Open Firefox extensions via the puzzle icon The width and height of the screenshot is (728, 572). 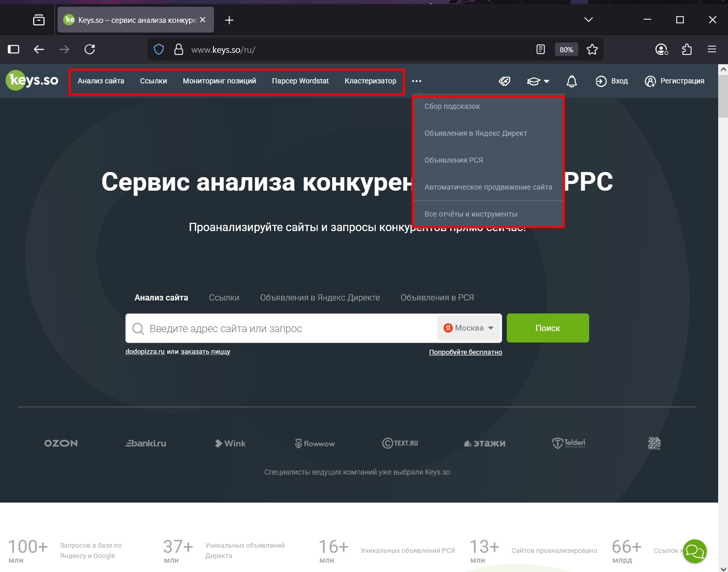tap(687, 49)
